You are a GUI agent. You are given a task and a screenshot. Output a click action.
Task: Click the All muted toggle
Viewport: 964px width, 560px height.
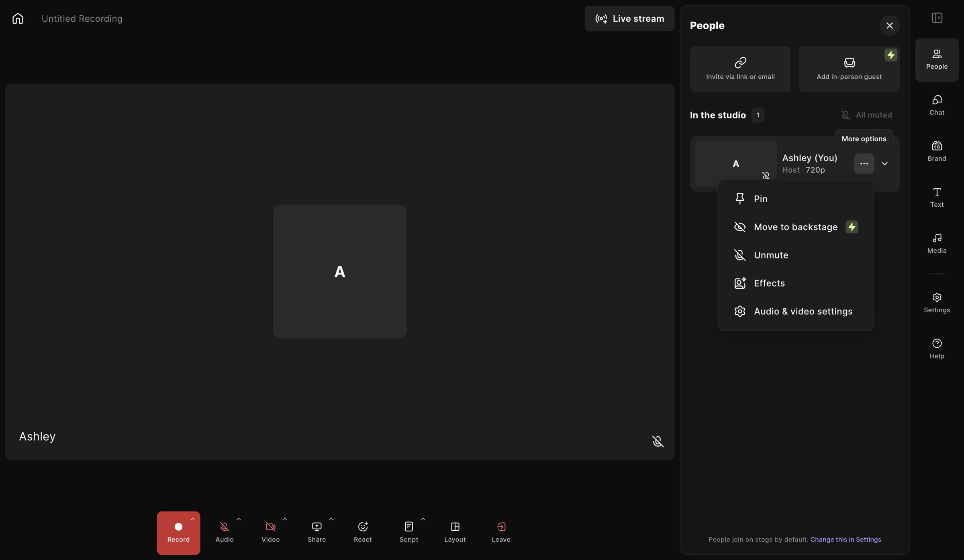point(866,115)
